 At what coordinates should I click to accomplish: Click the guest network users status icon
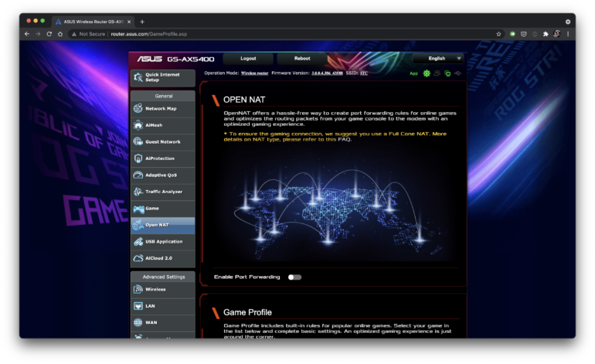pos(437,73)
